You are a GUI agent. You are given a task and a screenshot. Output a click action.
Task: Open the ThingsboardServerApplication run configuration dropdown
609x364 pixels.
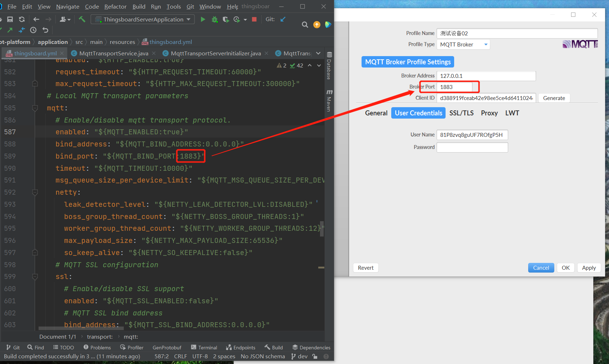143,19
